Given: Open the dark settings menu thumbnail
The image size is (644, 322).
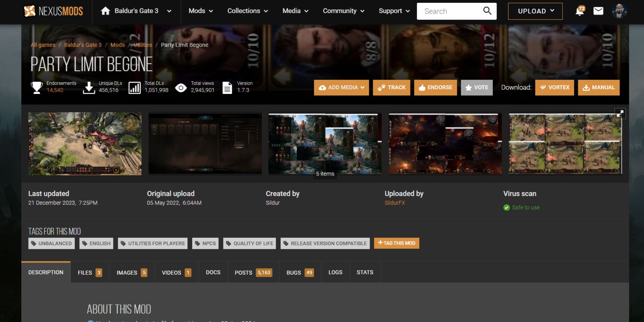Looking at the screenshot, I should 205,144.
